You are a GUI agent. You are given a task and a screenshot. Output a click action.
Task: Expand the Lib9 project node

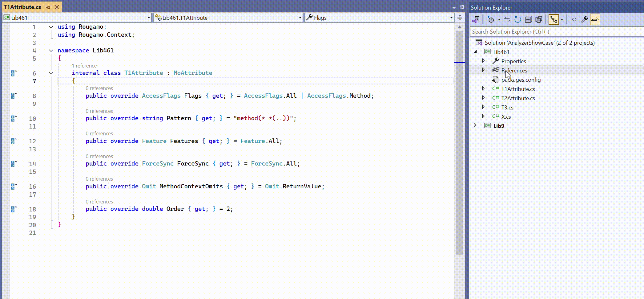click(x=475, y=125)
